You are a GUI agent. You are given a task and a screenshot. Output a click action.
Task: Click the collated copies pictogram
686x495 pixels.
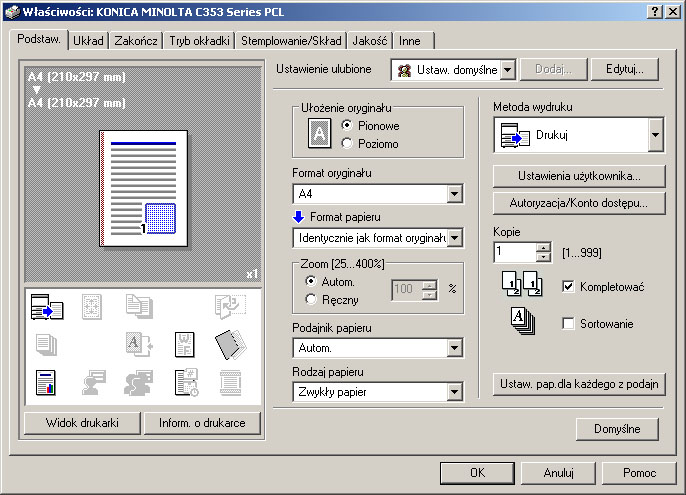pyautogui.click(x=522, y=284)
